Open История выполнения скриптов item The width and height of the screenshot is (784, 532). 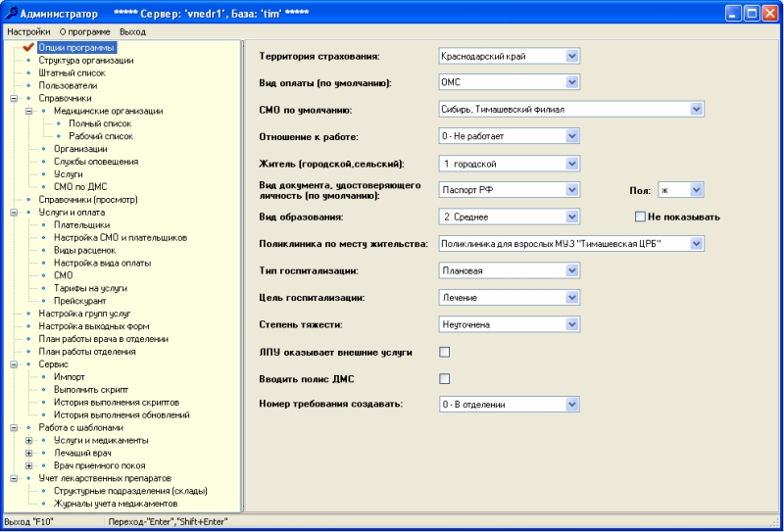click(x=117, y=403)
